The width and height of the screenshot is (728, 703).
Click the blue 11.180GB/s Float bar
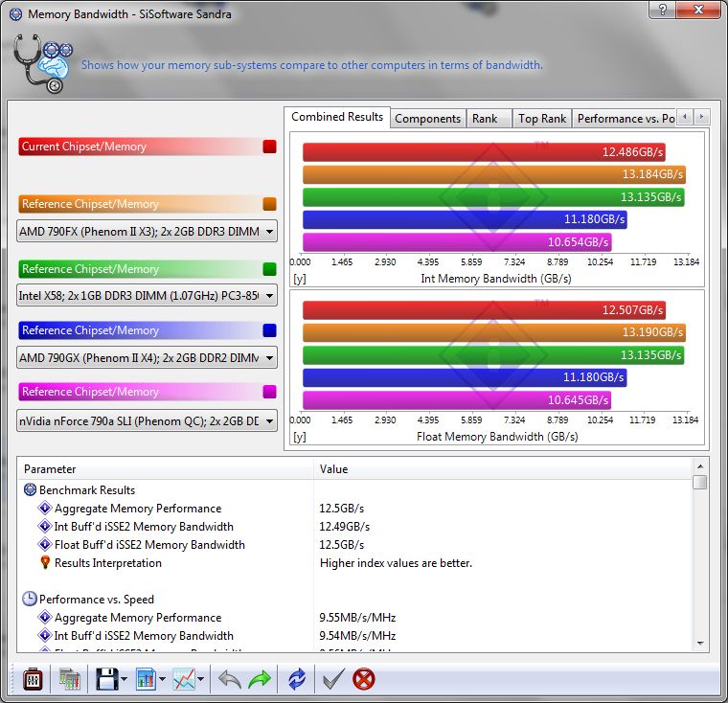click(465, 377)
